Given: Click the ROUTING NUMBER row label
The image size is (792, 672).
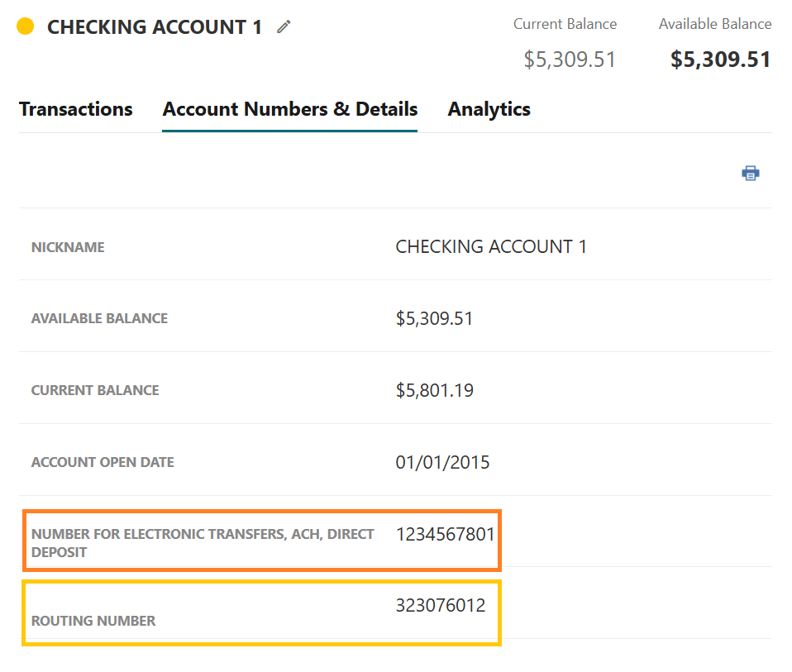Looking at the screenshot, I should click(93, 621).
